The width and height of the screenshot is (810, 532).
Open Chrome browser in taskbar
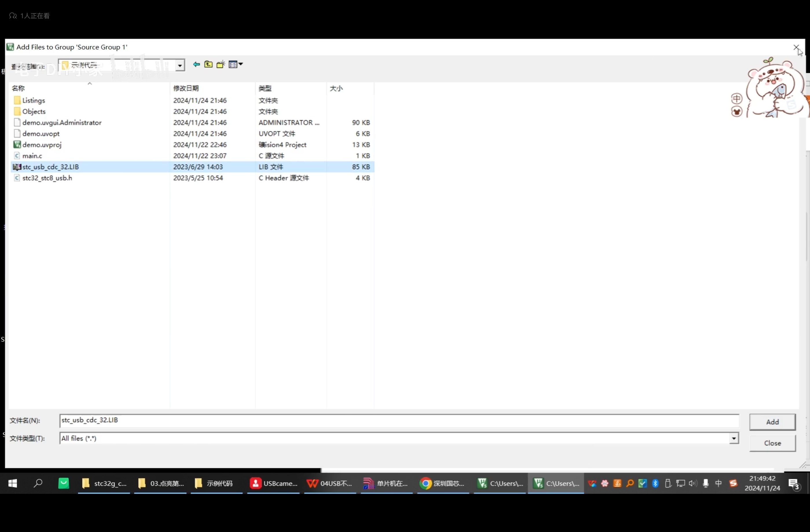(x=442, y=483)
